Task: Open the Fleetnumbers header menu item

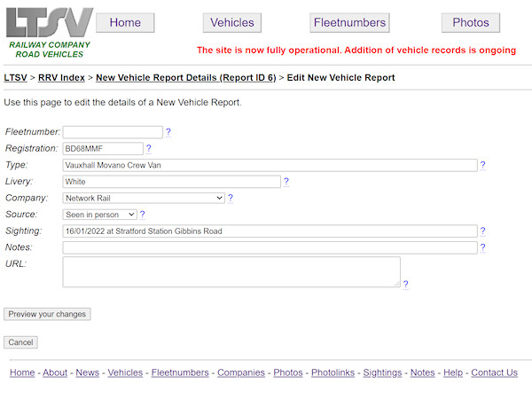Action: pos(350,23)
